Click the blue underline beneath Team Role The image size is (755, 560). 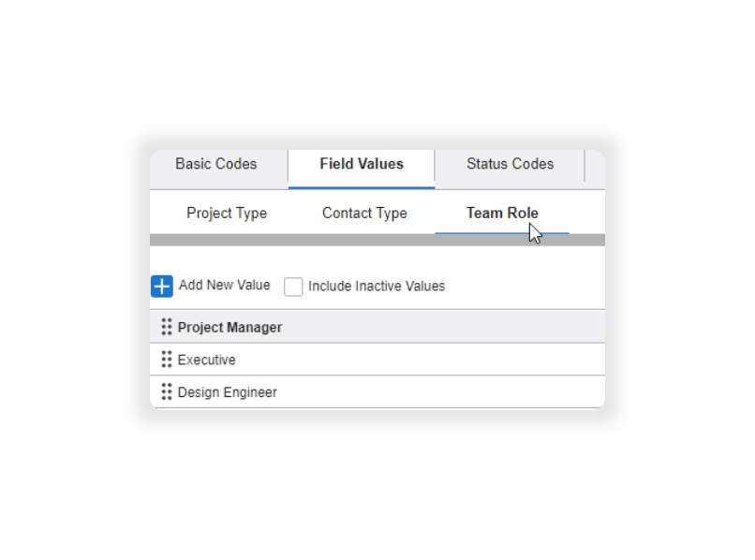tap(502, 233)
